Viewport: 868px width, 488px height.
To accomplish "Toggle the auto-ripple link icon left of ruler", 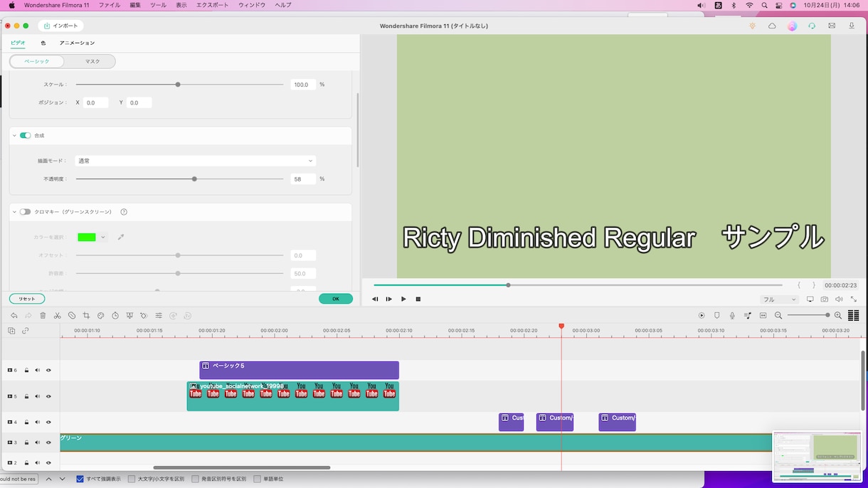I will [x=26, y=331].
